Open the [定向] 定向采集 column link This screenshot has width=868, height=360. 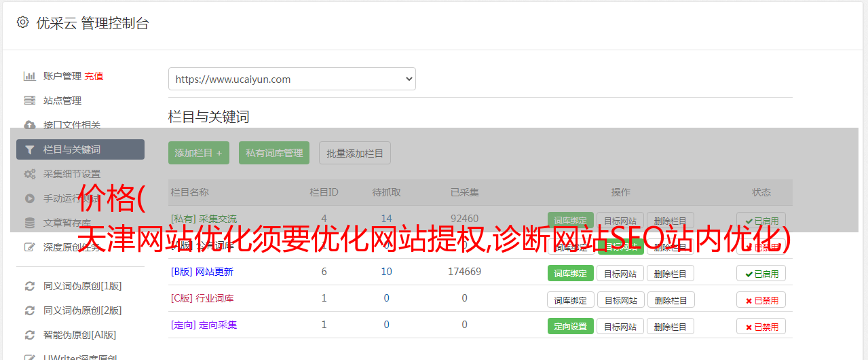(x=204, y=325)
